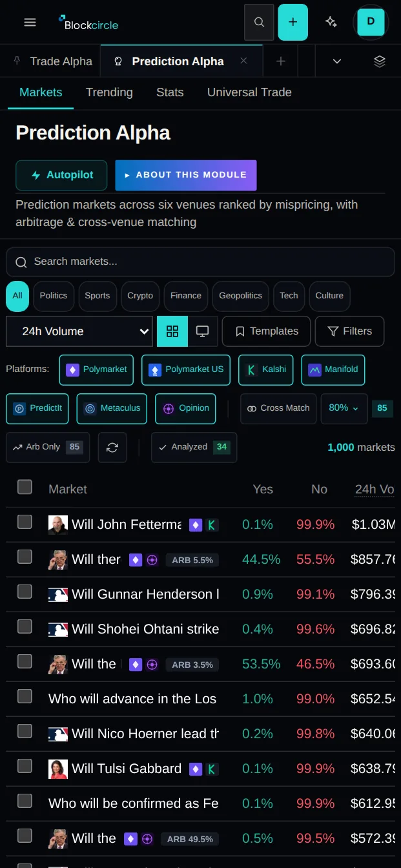Select the Markets tab
This screenshot has width=401, height=868.
click(x=41, y=92)
